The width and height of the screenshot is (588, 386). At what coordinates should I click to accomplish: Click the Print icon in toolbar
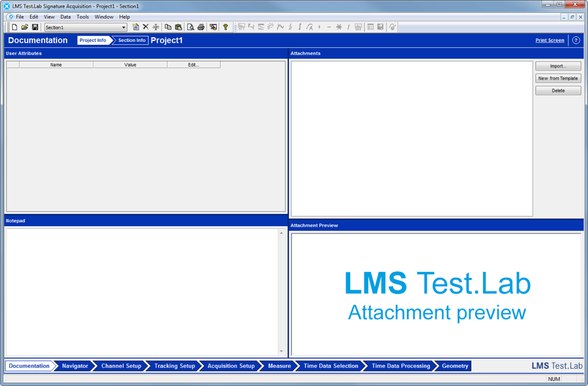coord(201,27)
